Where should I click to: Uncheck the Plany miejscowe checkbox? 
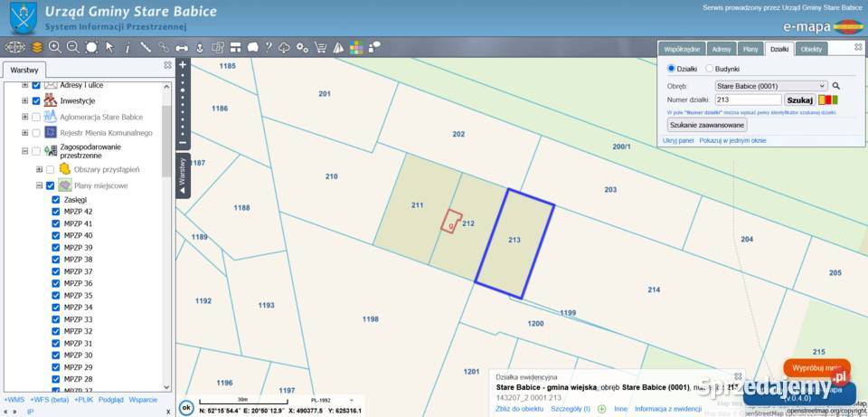(x=51, y=185)
